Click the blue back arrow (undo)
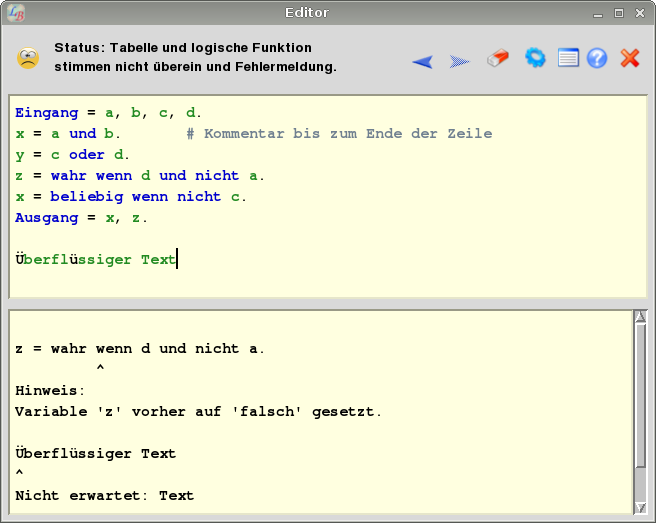Image resolution: width=656 pixels, height=523 pixels. click(x=423, y=61)
